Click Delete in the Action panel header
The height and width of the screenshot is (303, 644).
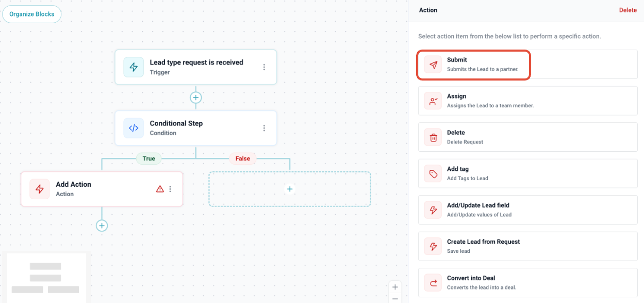click(x=628, y=10)
